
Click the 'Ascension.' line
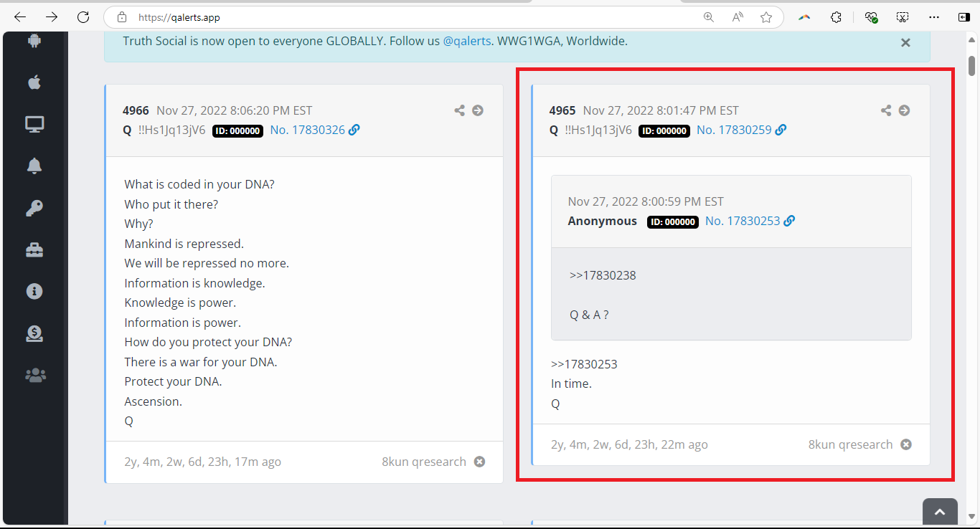pos(153,401)
